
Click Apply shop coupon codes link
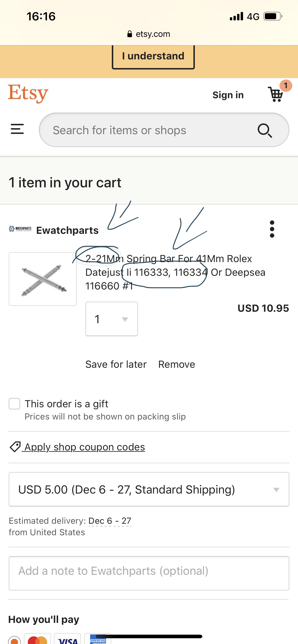tap(85, 447)
